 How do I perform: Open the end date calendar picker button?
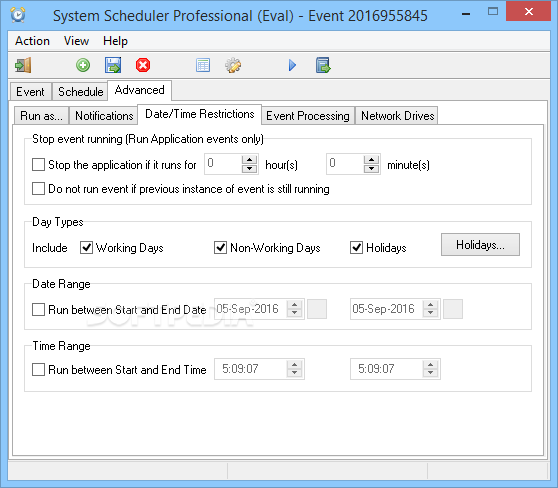(453, 309)
